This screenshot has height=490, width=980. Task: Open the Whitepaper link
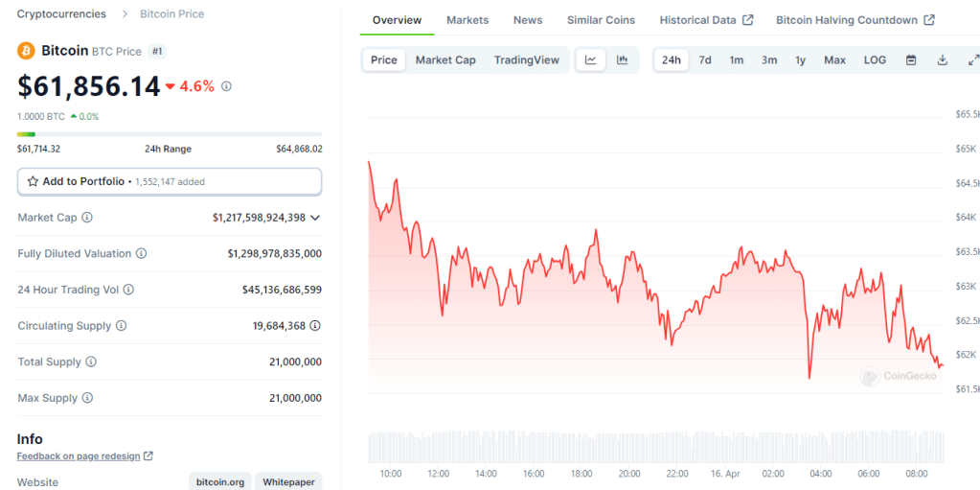(287, 482)
